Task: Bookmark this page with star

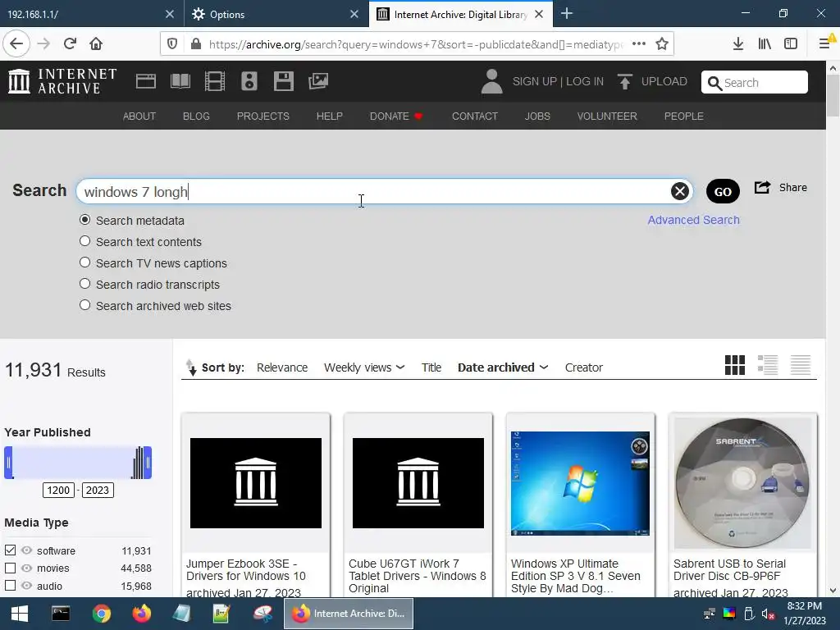Action: click(662, 44)
